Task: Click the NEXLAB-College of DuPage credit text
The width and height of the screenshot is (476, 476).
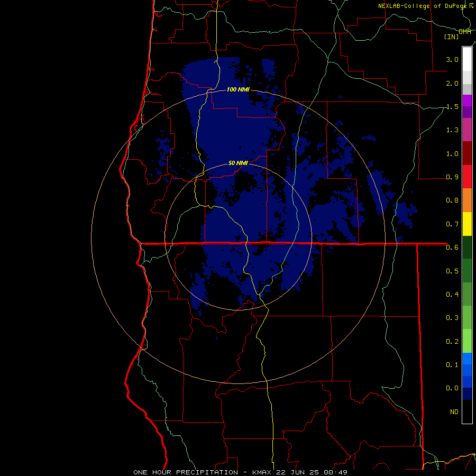Action: [422, 6]
